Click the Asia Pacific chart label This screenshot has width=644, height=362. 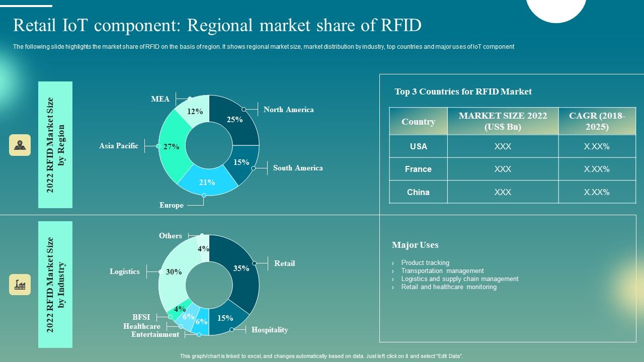point(119,146)
